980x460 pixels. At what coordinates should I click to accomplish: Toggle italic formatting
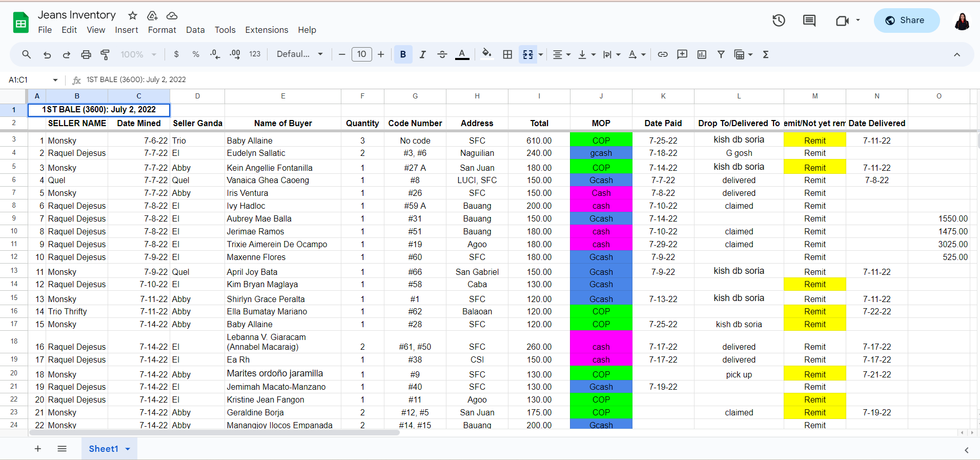(x=422, y=54)
